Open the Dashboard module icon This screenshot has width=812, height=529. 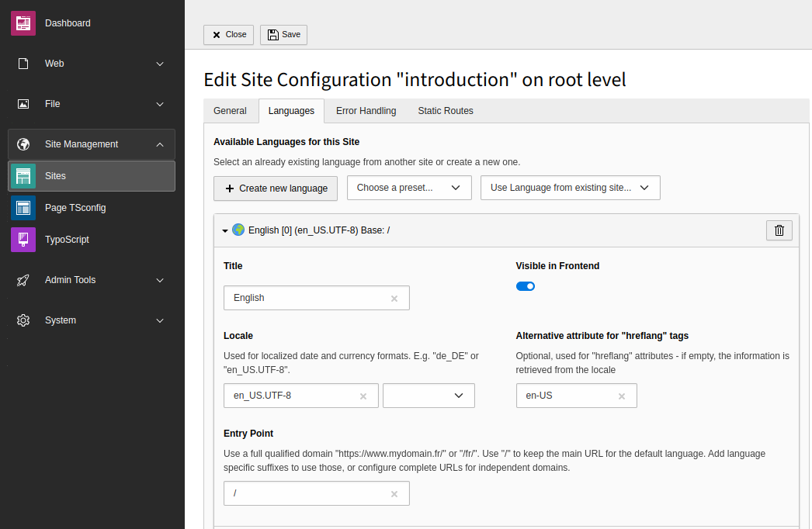[23, 23]
